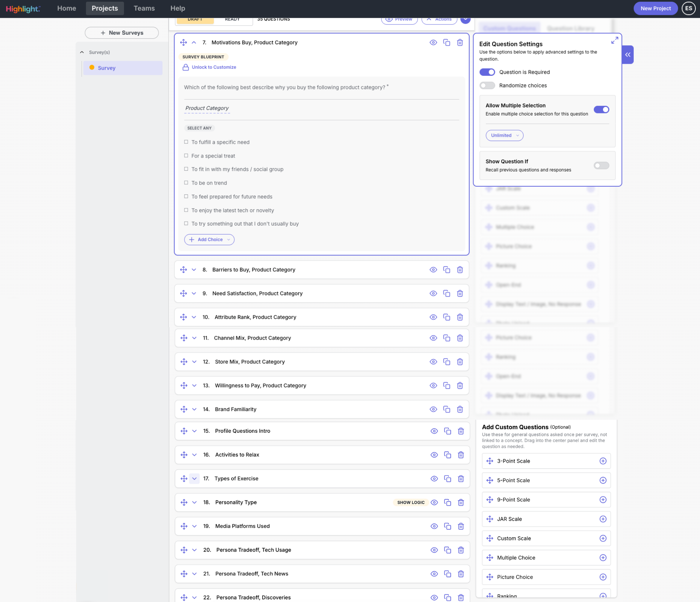Add 5-Point Scale custom question plus icon
Image resolution: width=700 pixels, height=602 pixels.
pyautogui.click(x=603, y=480)
